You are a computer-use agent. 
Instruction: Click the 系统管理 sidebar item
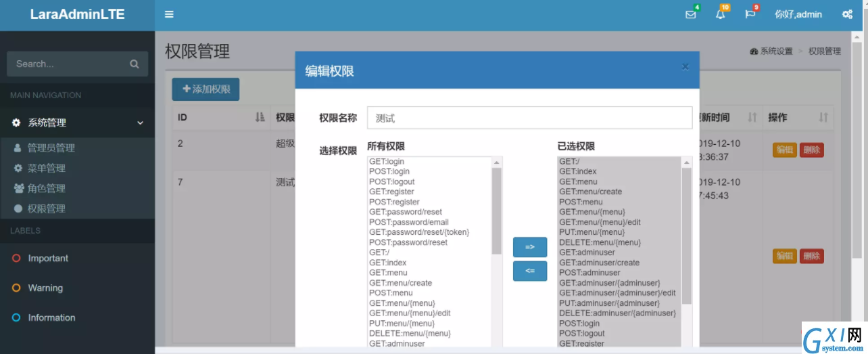pyautogui.click(x=77, y=123)
